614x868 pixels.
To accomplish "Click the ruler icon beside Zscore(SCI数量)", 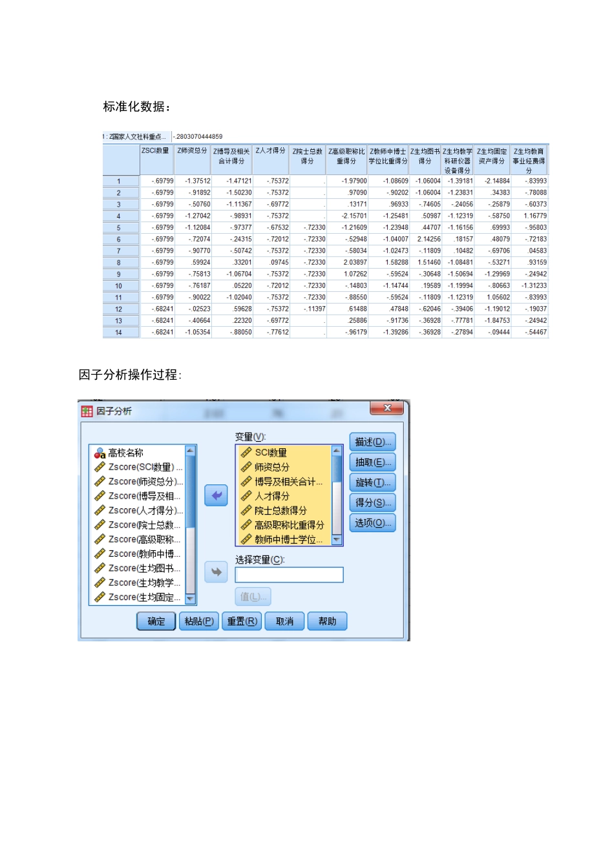I will [100, 468].
